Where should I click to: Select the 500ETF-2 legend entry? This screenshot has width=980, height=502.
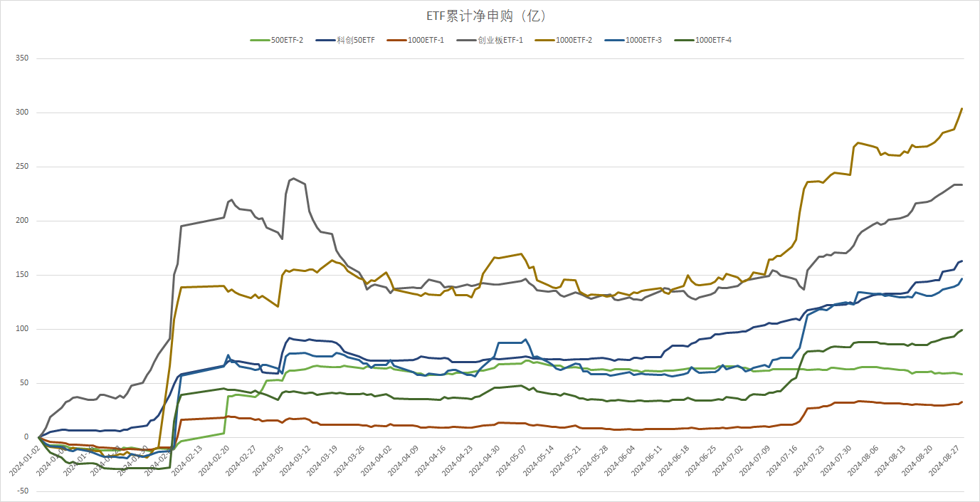pyautogui.click(x=287, y=40)
